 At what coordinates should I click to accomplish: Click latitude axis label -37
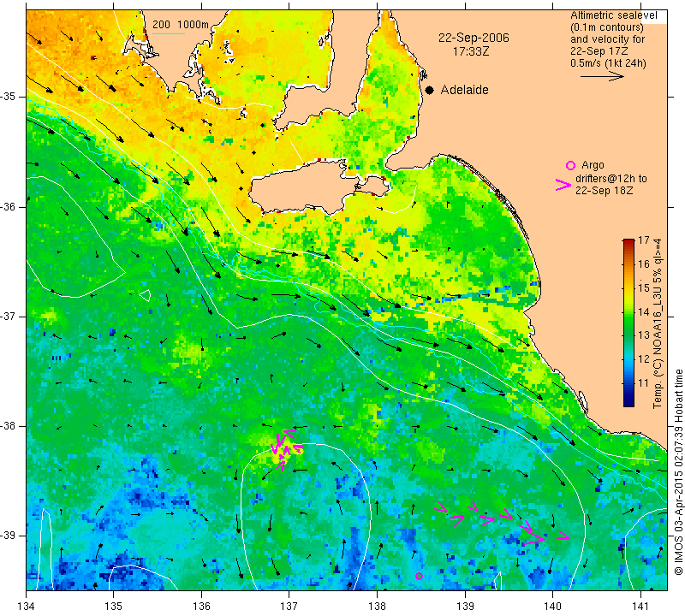point(9,316)
